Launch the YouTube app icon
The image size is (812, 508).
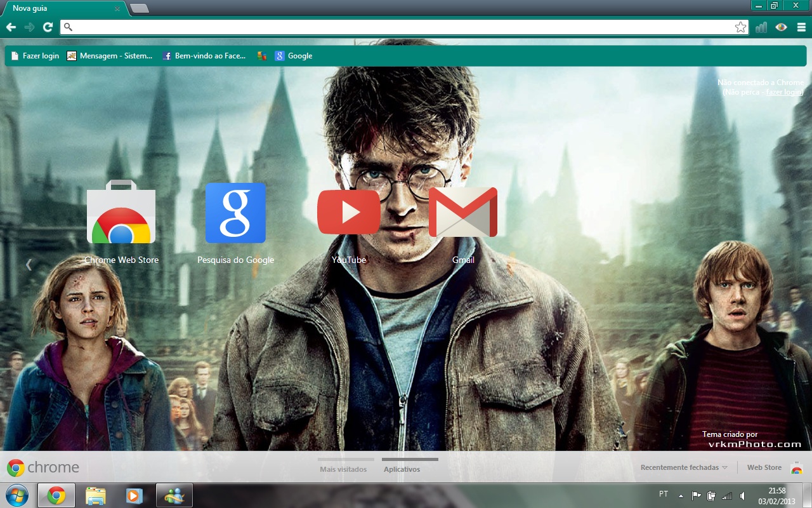coord(349,212)
